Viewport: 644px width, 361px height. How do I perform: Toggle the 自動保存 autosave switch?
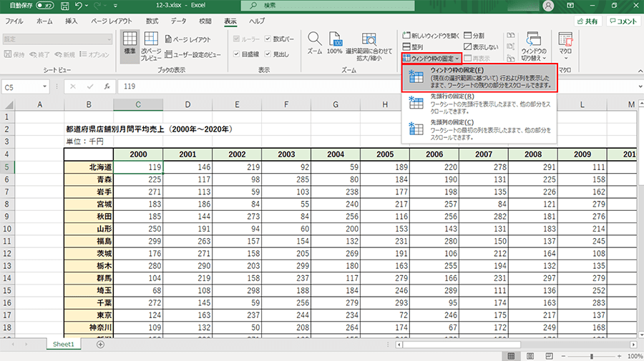click(x=45, y=6)
